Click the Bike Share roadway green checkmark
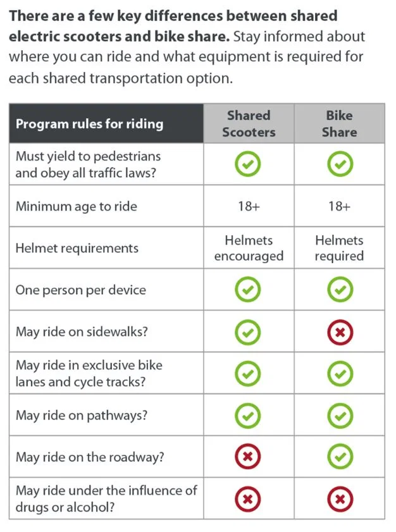The image size is (396, 532). pyautogui.click(x=339, y=457)
